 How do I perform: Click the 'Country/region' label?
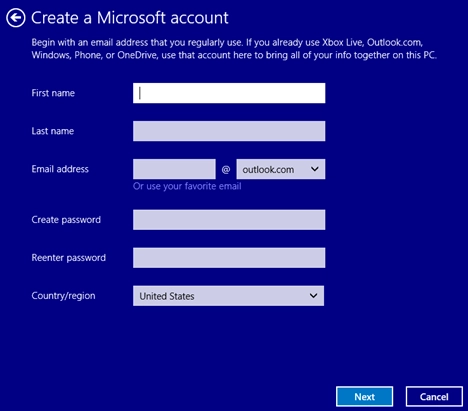[63, 296]
